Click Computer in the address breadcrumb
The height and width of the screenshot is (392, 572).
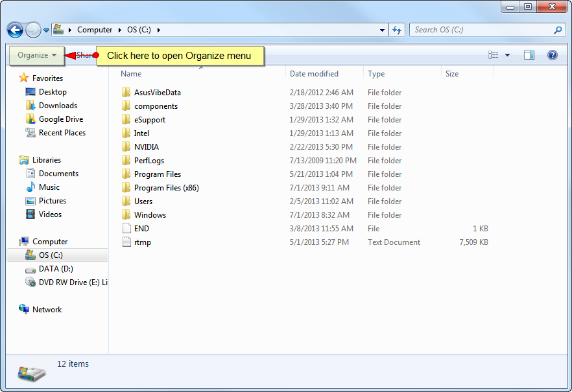coord(95,30)
